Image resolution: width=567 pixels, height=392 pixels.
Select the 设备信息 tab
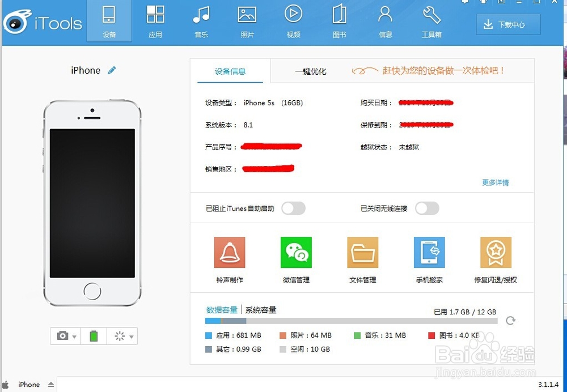230,71
